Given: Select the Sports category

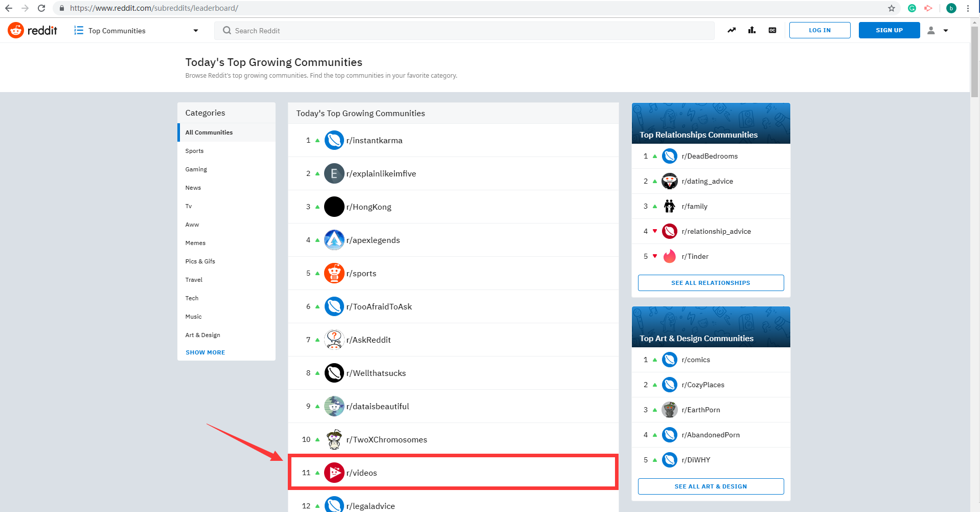Looking at the screenshot, I should 226,151.
